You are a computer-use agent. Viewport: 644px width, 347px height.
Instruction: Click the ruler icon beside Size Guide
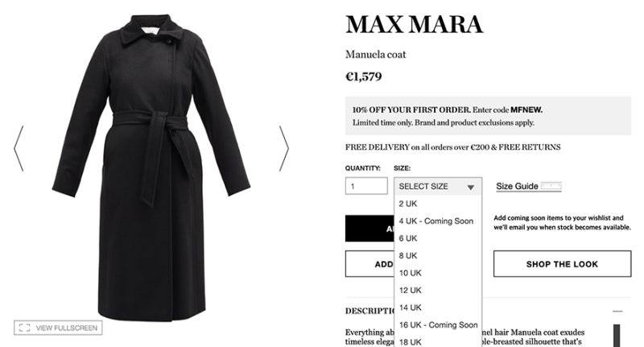(x=551, y=186)
